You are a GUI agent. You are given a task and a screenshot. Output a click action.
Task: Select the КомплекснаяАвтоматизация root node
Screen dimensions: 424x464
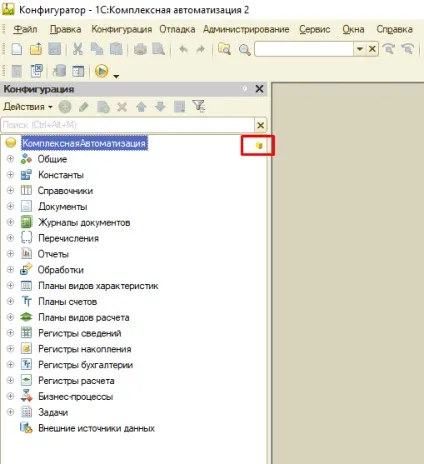84,143
